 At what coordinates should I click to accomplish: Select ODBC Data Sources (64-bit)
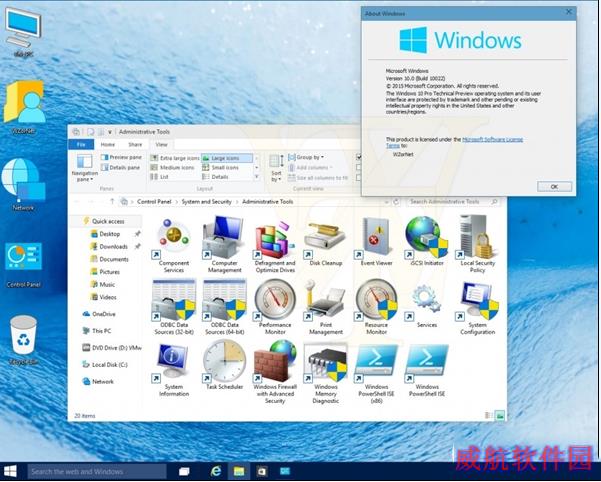pos(224,307)
